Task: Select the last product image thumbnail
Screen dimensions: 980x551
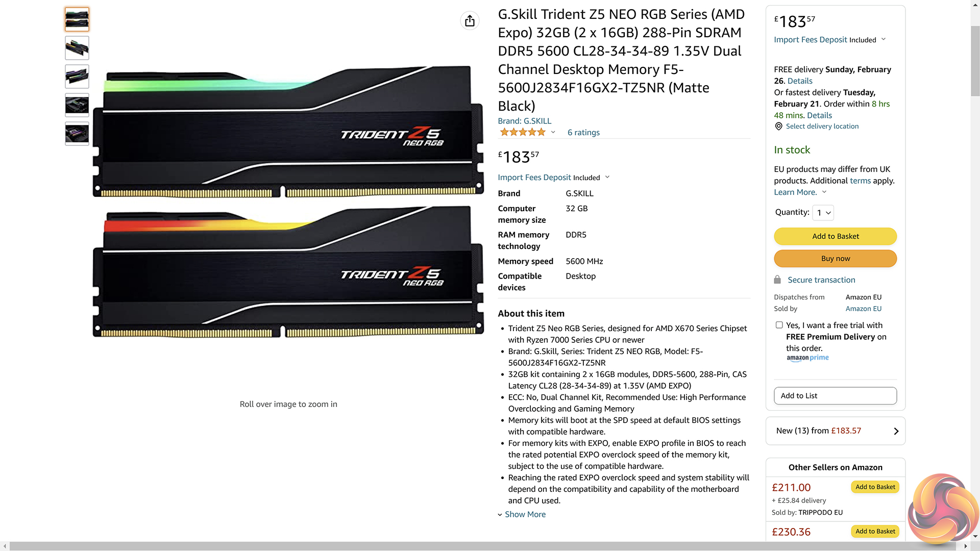Action: pyautogui.click(x=77, y=134)
